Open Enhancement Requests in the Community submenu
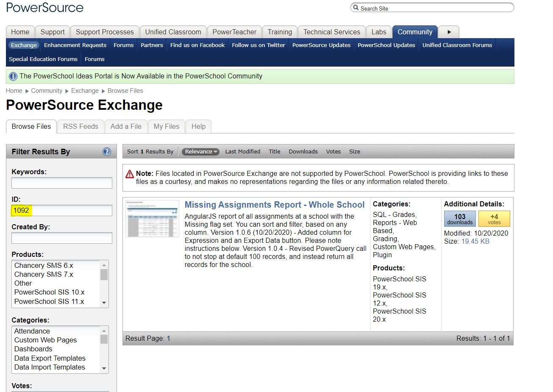Viewport: 553px width, 392px height. click(x=75, y=45)
